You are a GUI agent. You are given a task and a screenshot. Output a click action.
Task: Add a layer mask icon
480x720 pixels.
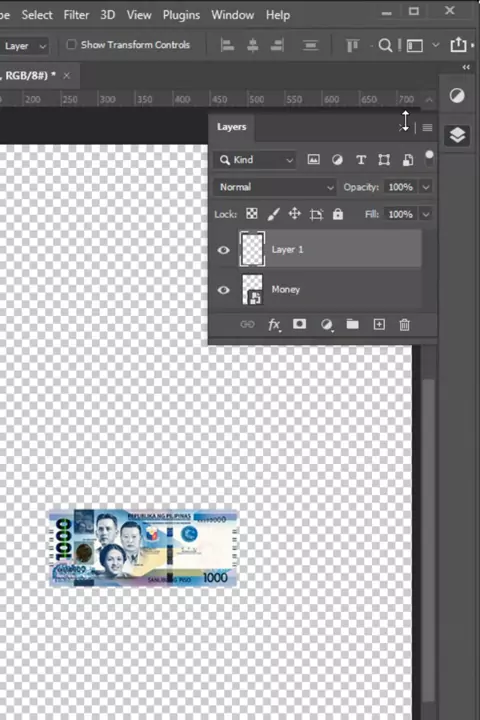pos(299,324)
